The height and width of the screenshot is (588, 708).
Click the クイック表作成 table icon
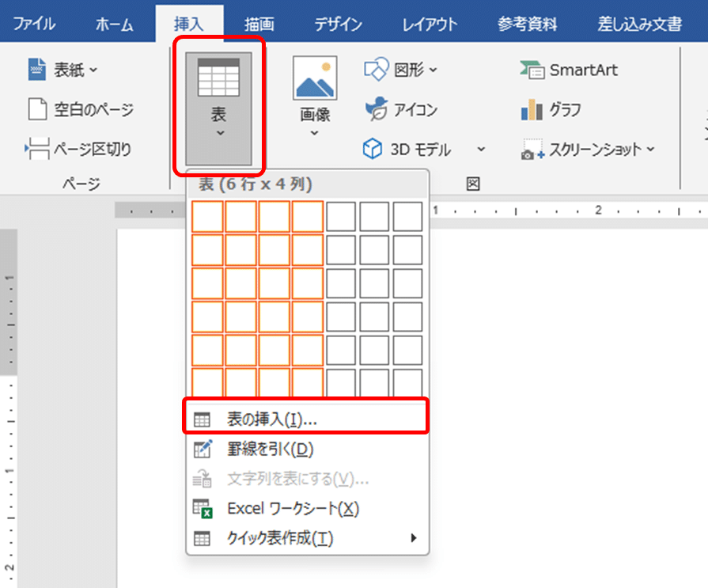(202, 539)
